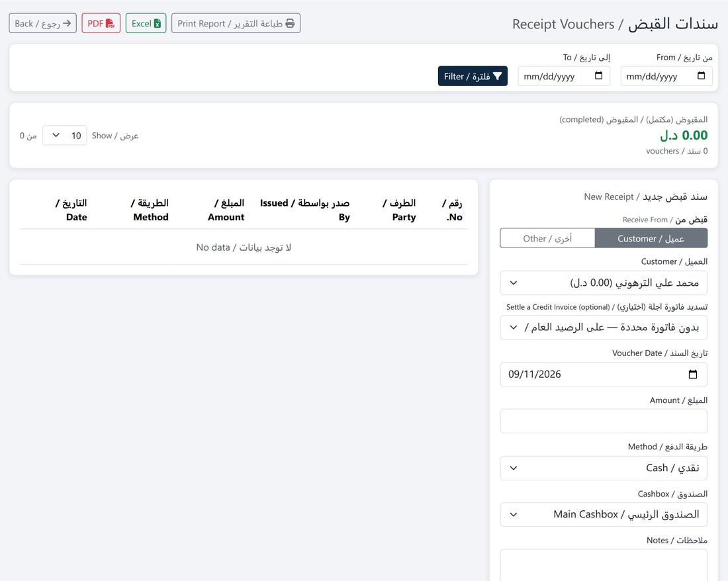This screenshot has width=728, height=581.
Task: Open the Customer / العميل dropdown
Action: point(604,283)
